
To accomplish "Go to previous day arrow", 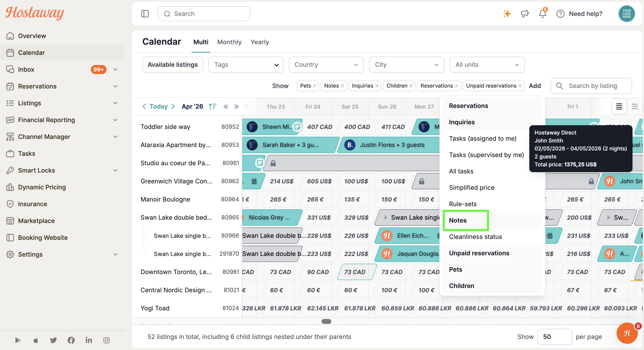I will click(144, 107).
